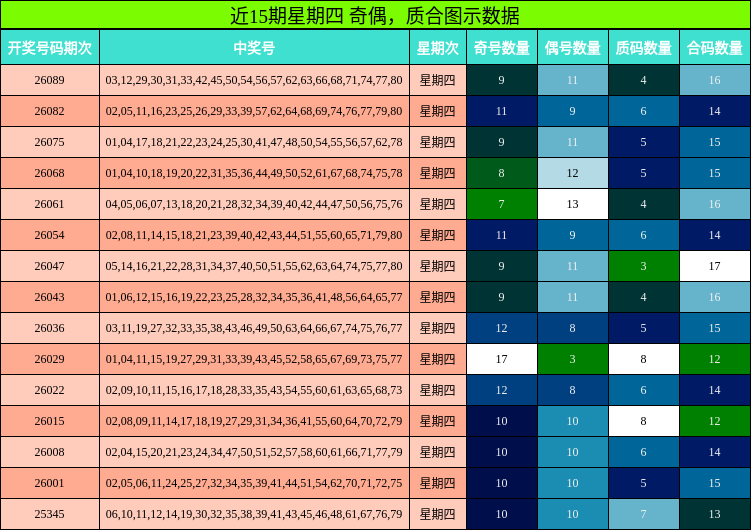This screenshot has height=530, width=751.
Task: Select winning numbers starting 02,05,11,16,23
Action: 254,111
